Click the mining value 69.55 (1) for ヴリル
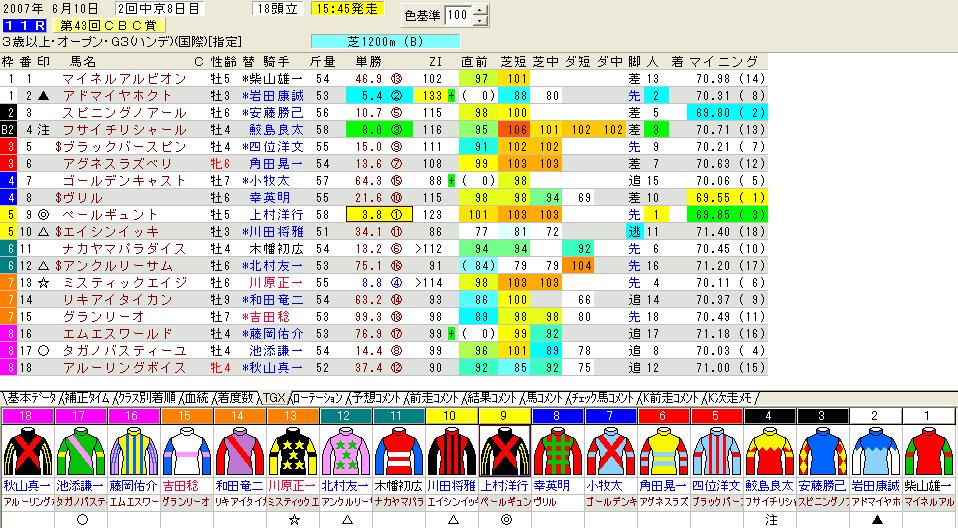The width and height of the screenshot is (958, 528). (x=726, y=198)
